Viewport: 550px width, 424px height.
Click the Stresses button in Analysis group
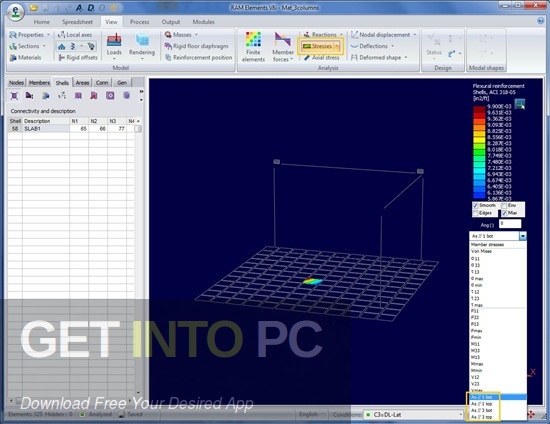tap(317, 46)
